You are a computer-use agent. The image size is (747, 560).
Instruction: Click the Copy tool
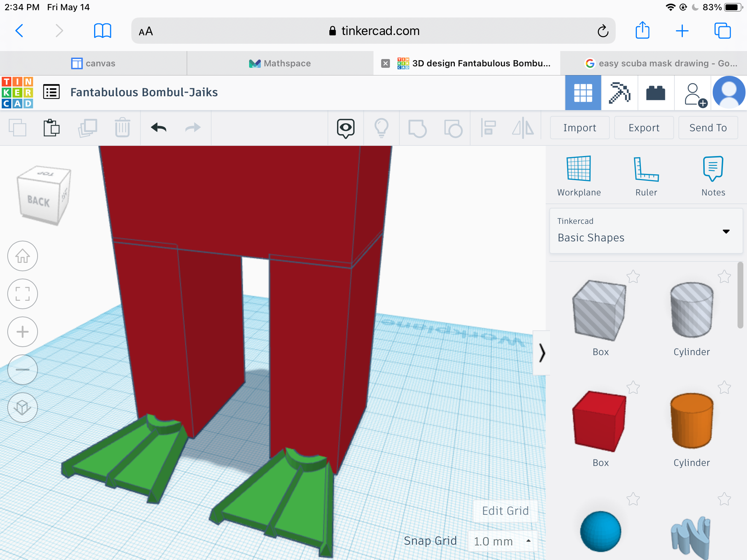[x=18, y=128]
